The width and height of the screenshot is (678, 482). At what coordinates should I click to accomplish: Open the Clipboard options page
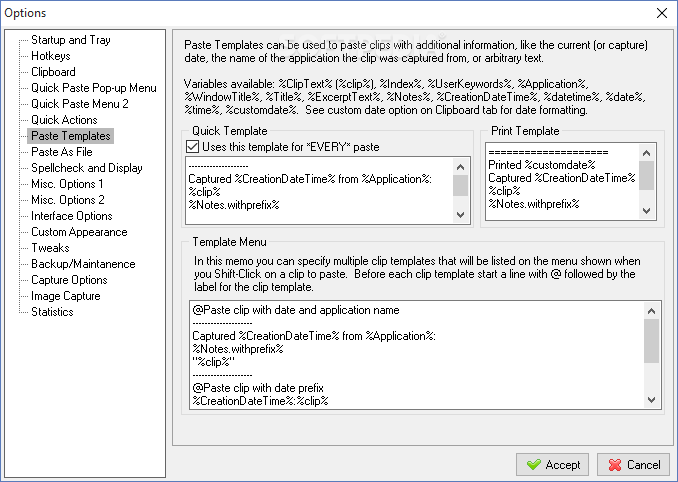(x=53, y=72)
